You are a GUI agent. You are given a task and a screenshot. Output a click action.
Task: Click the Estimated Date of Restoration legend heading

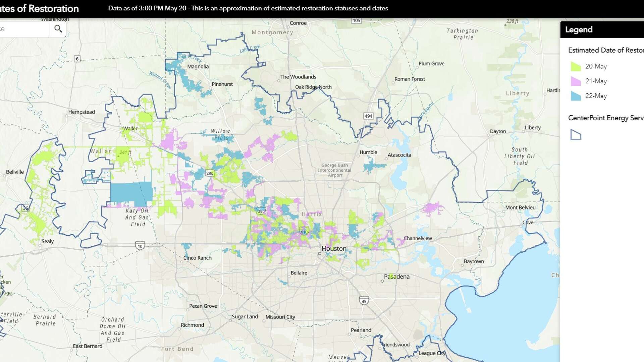tap(604, 50)
